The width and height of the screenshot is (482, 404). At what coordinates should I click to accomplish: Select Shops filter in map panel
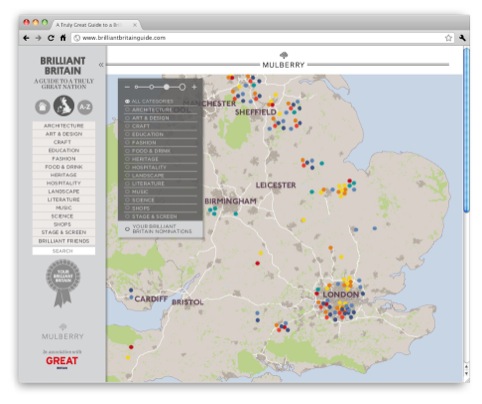(161, 208)
